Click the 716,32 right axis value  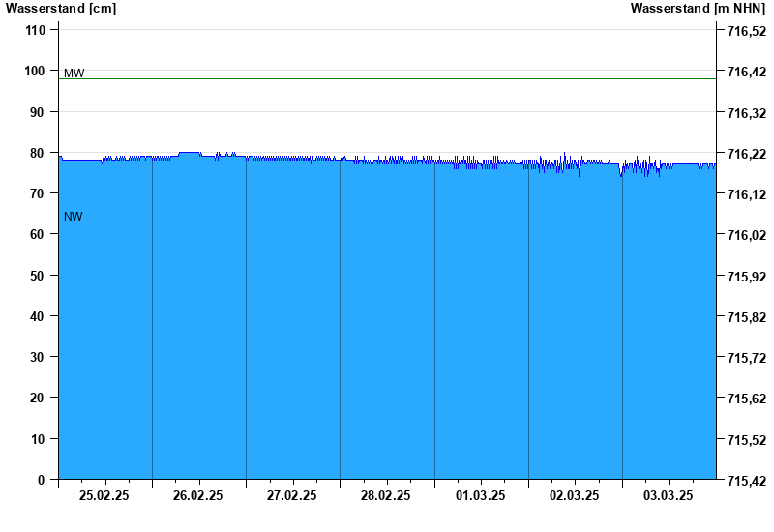pyautogui.click(x=747, y=113)
